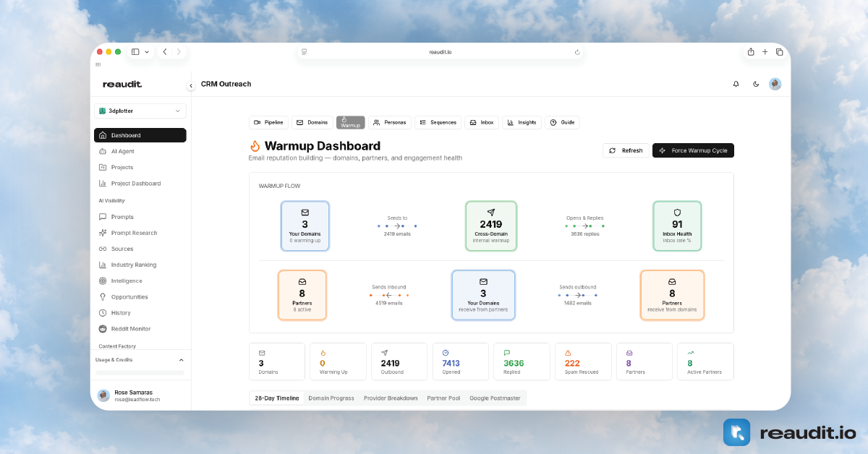Screen dimensions: 868x454
Task: Click the Cross-Domain 2419 card
Action: pos(491,226)
